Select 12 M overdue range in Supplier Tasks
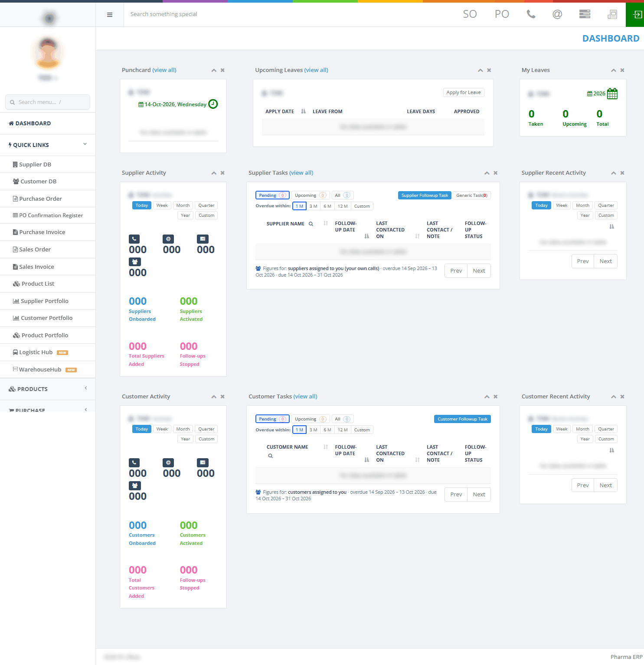 (343, 206)
